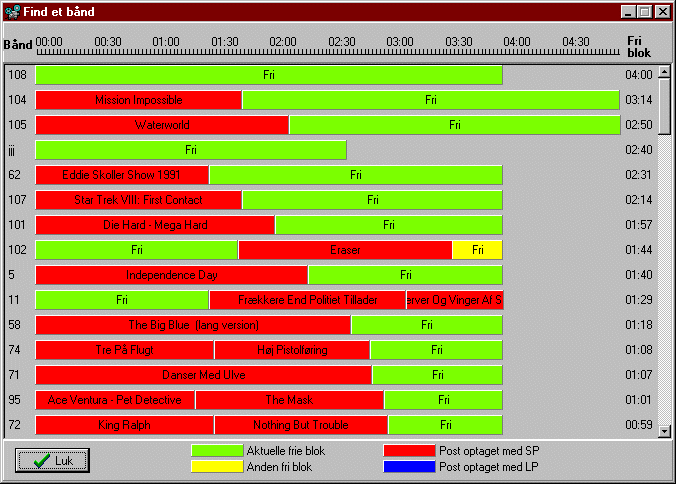
Task: Select The Mask block on tape 95
Action: pos(290,400)
